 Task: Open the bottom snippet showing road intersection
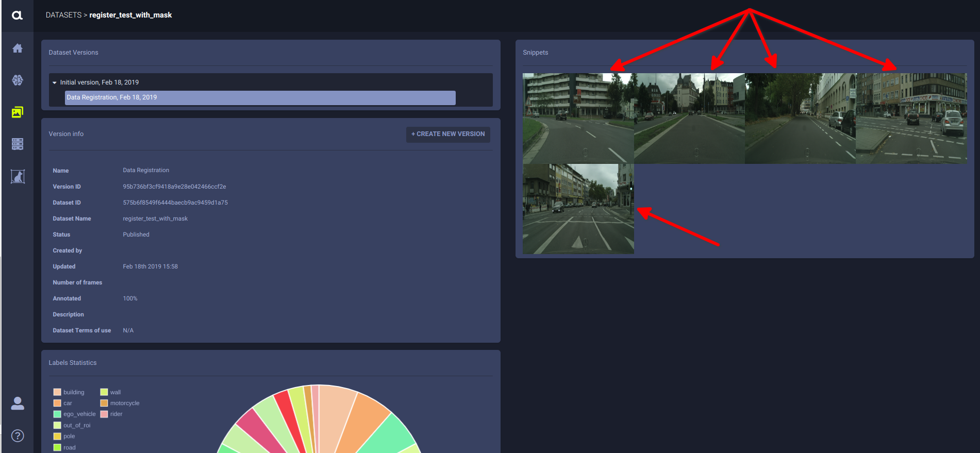[x=578, y=209]
